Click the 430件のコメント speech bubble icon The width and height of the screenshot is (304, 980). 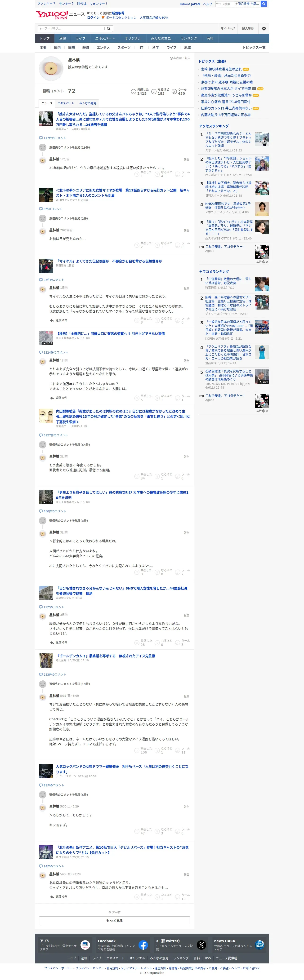[x=41, y=511]
